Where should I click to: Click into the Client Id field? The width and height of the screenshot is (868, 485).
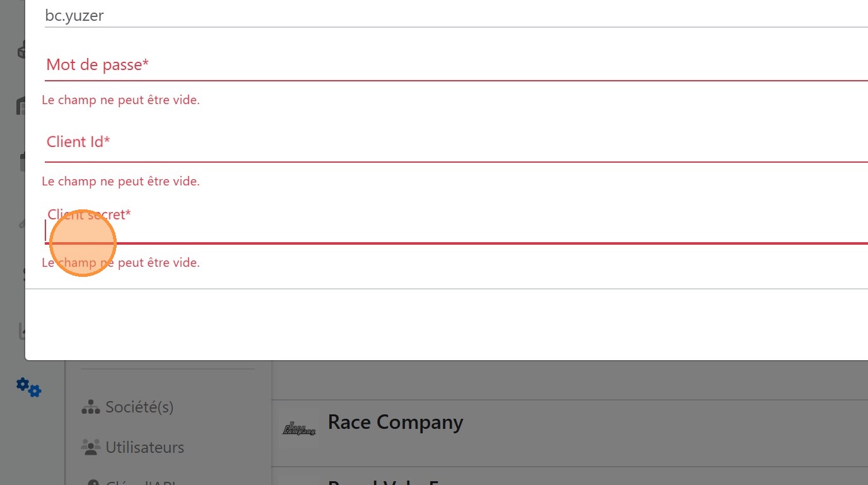pos(442,143)
